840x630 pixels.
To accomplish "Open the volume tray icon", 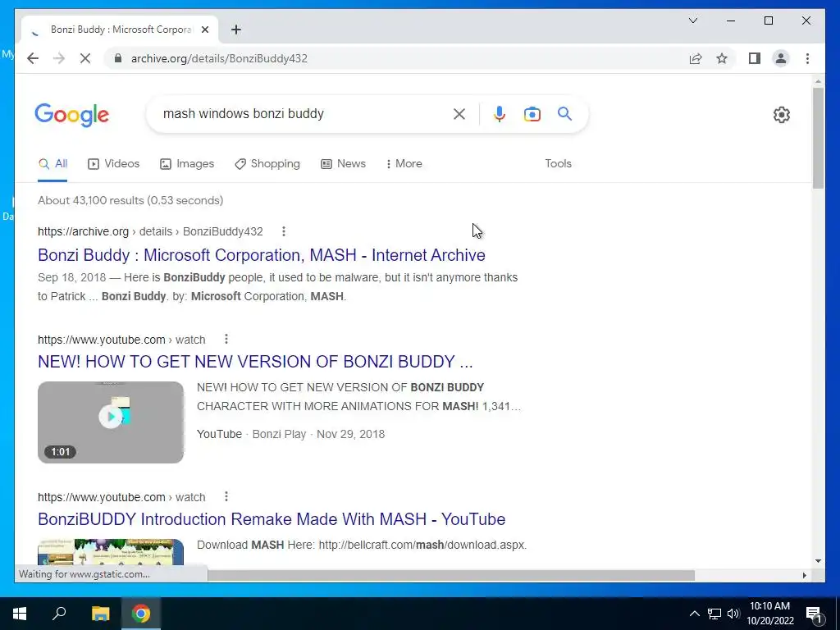I will pos(733,614).
